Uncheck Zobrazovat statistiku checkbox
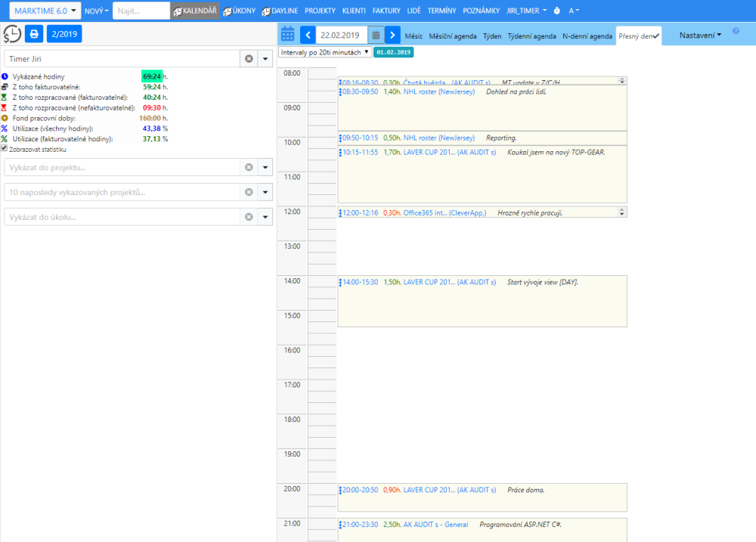756x542 pixels. (5, 149)
